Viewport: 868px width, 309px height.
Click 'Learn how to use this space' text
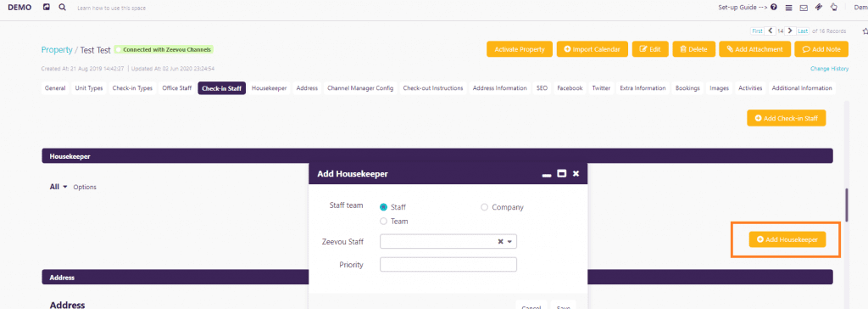pos(112,8)
